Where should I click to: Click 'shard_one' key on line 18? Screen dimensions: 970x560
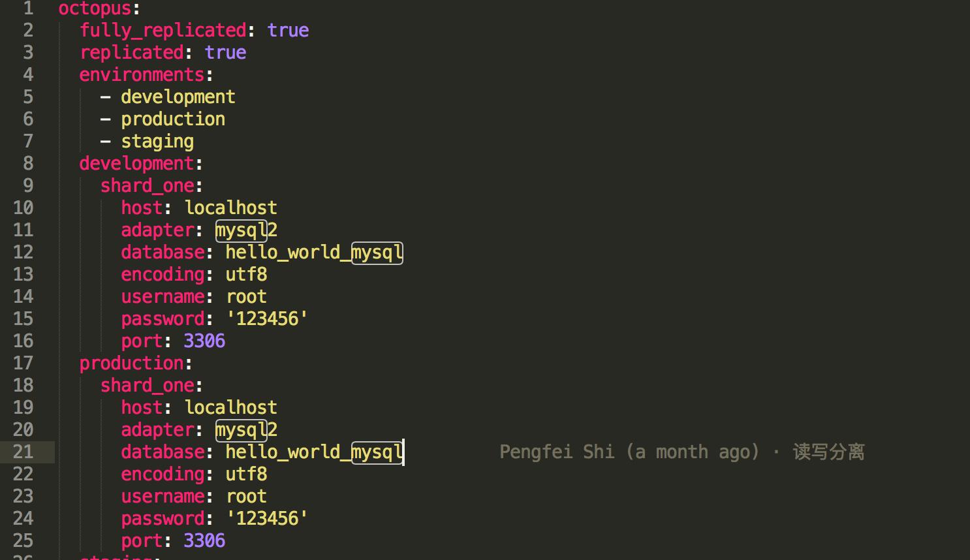(x=148, y=386)
